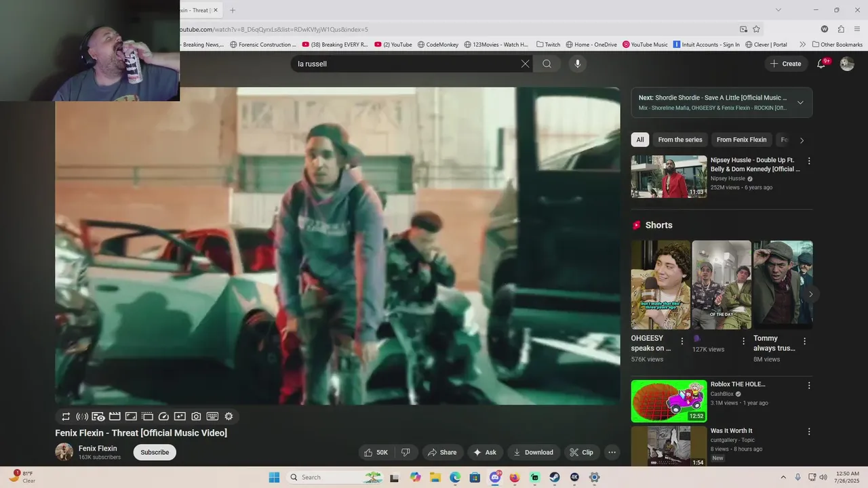Open the YouTube account avatar menu
This screenshot has width=868, height=488.
pos(847,64)
